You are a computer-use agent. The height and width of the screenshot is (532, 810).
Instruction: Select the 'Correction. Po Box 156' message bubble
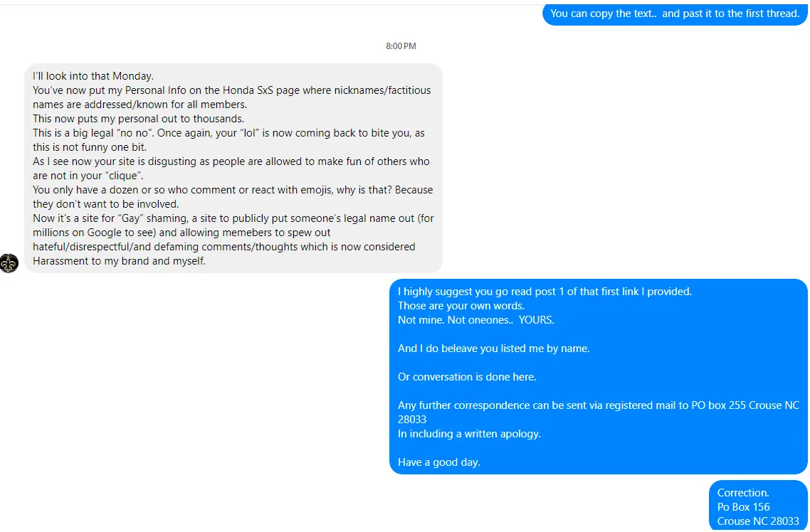coord(758,506)
